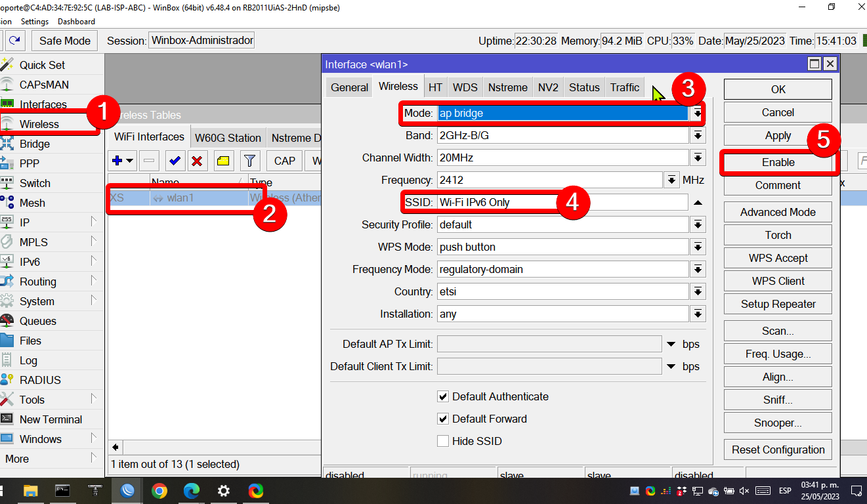This screenshot has width=867, height=504.
Task: Enable the Hide SSID checkbox
Action: pyautogui.click(x=443, y=441)
